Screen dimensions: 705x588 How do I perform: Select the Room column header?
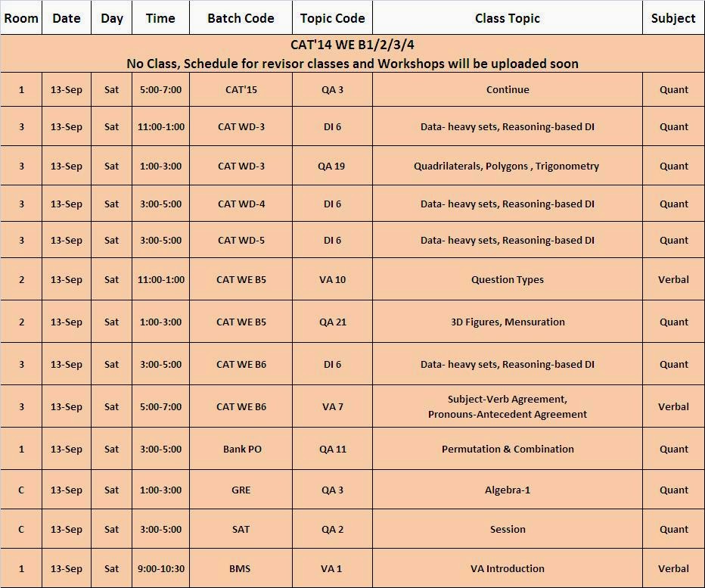tap(21, 18)
